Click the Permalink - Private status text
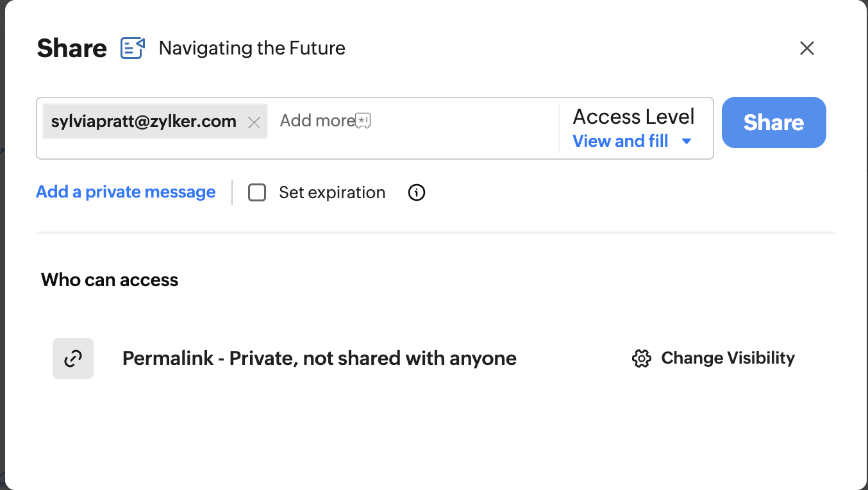 (x=319, y=358)
